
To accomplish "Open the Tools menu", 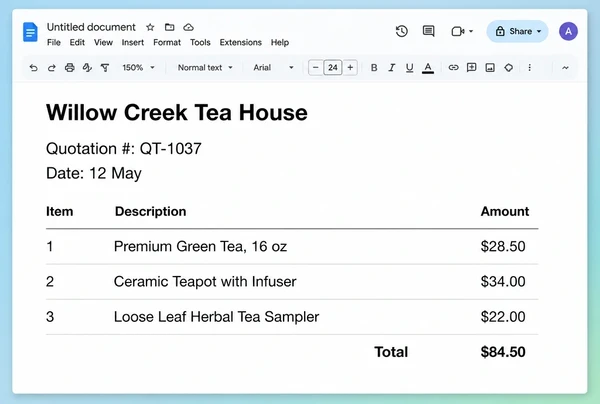I will (200, 42).
